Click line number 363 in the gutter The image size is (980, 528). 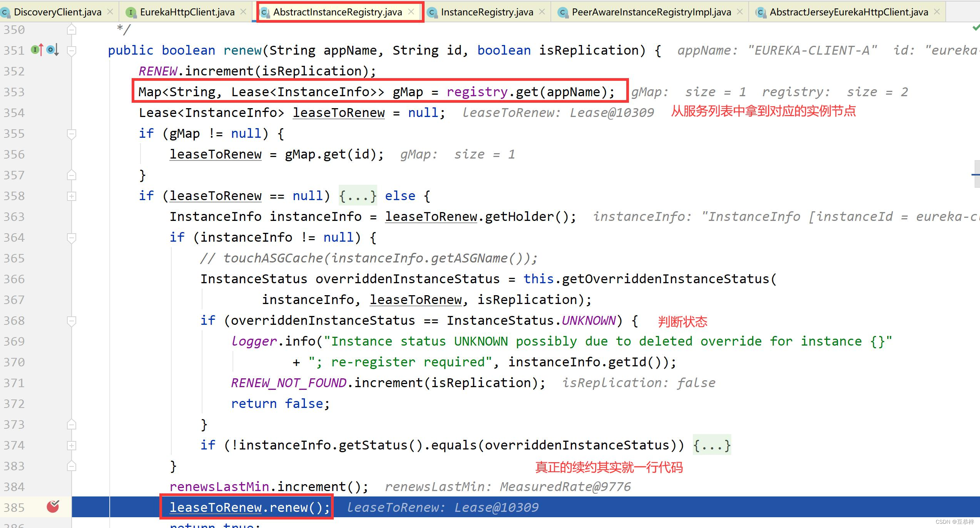(x=14, y=217)
